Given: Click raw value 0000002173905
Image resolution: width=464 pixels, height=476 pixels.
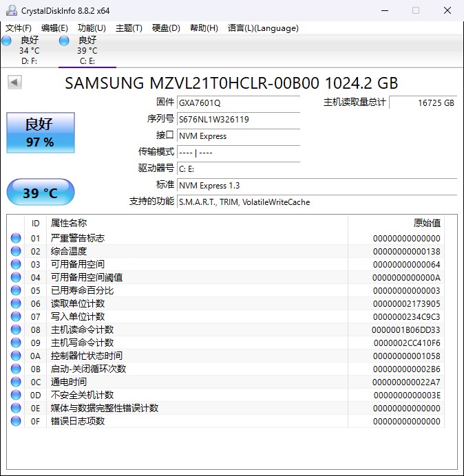Looking at the screenshot, I should pyautogui.click(x=407, y=303).
